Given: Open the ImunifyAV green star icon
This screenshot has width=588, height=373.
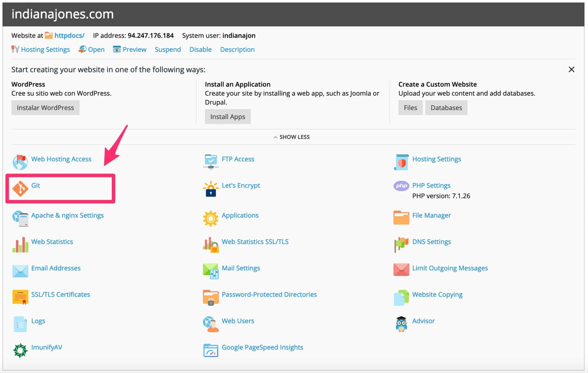Looking at the screenshot, I should [20, 351].
